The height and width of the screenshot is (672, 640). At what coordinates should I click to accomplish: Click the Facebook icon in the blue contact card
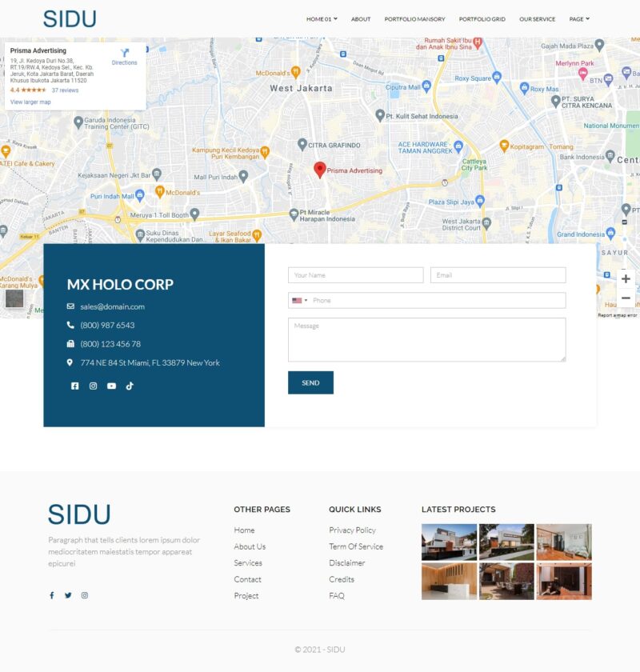coord(75,386)
